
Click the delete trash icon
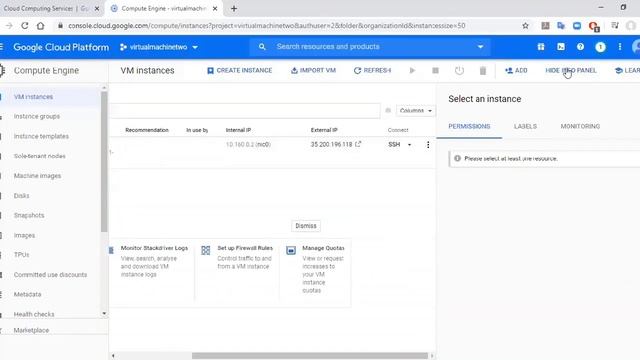tap(483, 71)
